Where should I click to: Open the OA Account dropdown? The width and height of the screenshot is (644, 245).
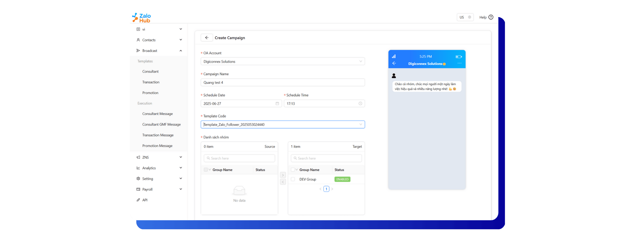(x=283, y=61)
